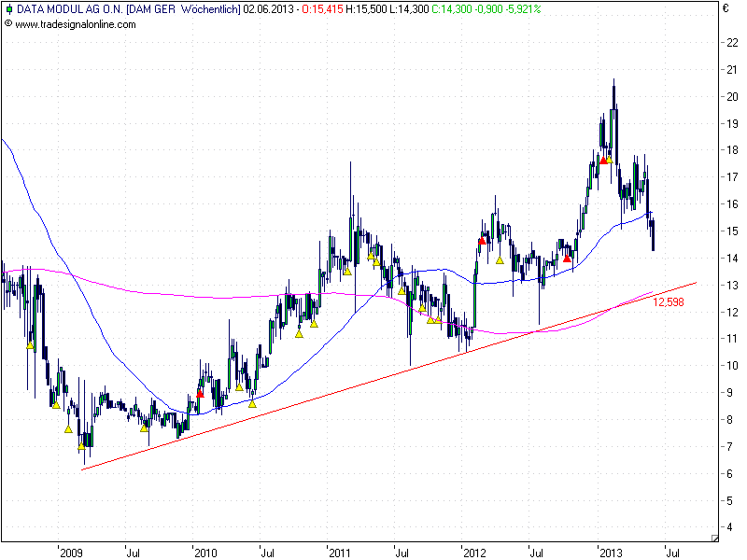Select the red triangle marker at early 2012
This screenshot has width=747, height=560.
482,241
